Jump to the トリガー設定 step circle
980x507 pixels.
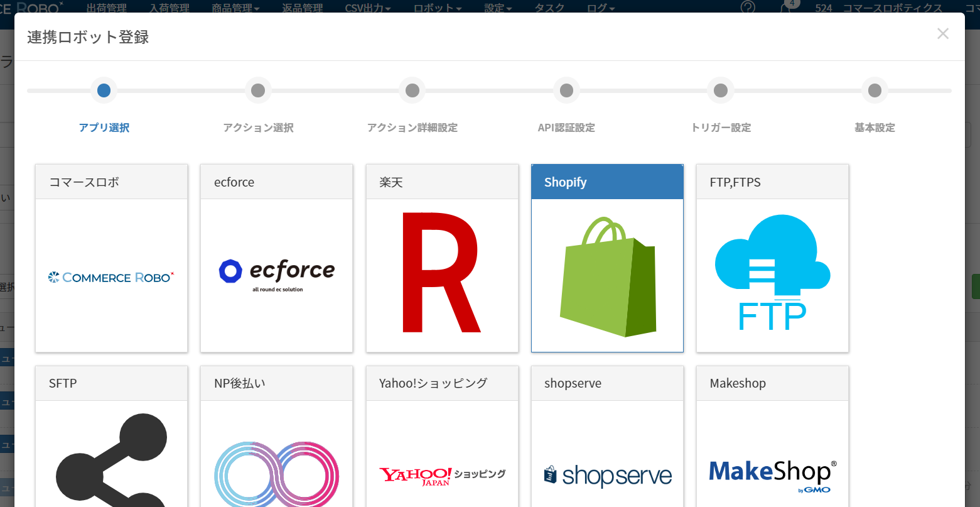click(x=721, y=90)
